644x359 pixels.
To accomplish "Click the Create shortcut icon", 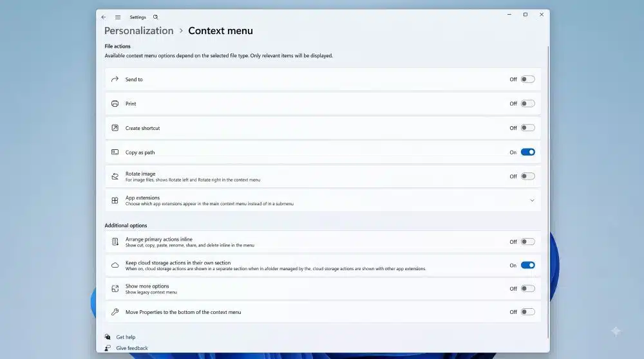I will pyautogui.click(x=115, y=128).
